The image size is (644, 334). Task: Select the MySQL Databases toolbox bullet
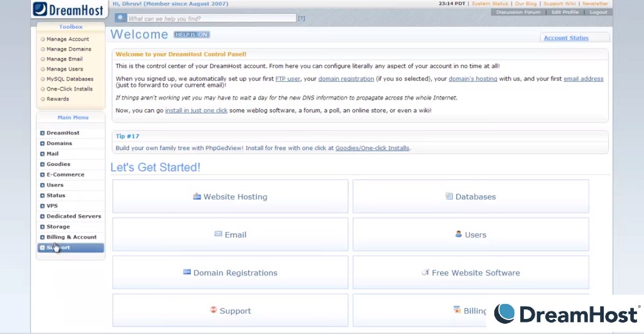tap(43, 79)
